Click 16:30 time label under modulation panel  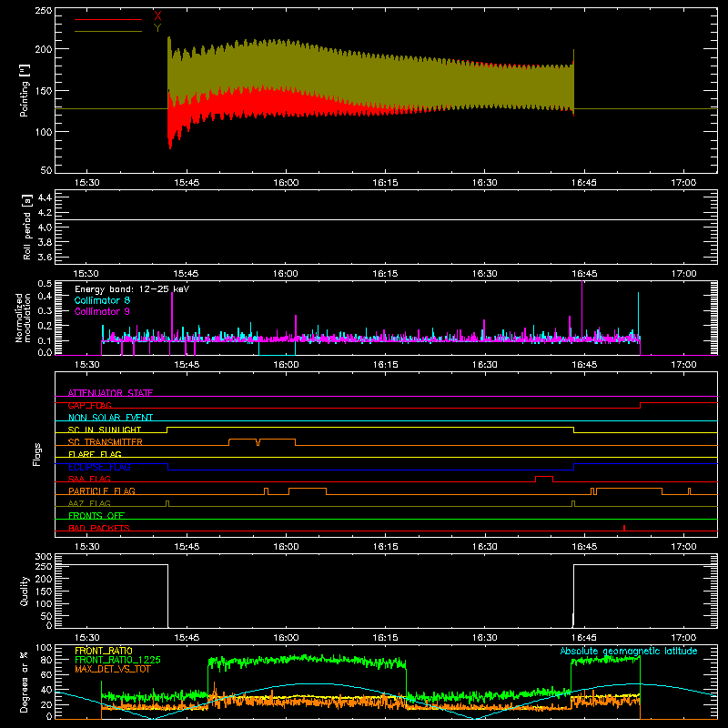485,365
